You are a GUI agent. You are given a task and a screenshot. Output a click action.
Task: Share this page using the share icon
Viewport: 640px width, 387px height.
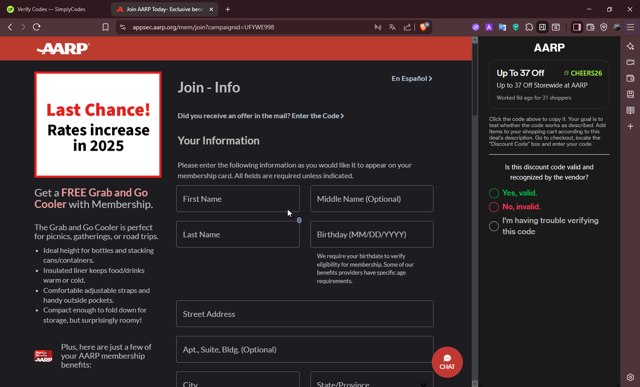(x=407, y=27)
